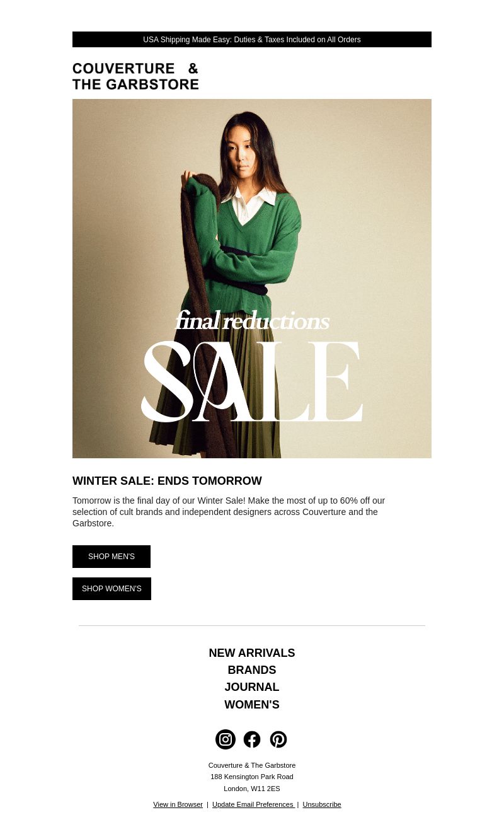Image resolution: width=504 pixels, height=839 pixels.
Task: Open the New Arrivals menu link
Action: click(252, 653)
